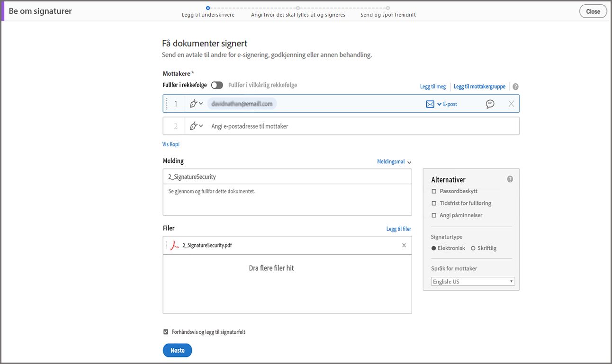Click the help icon beside Legg til mottakergruppe
This screenshot has height=364, width=612.
tap(515, 86)
